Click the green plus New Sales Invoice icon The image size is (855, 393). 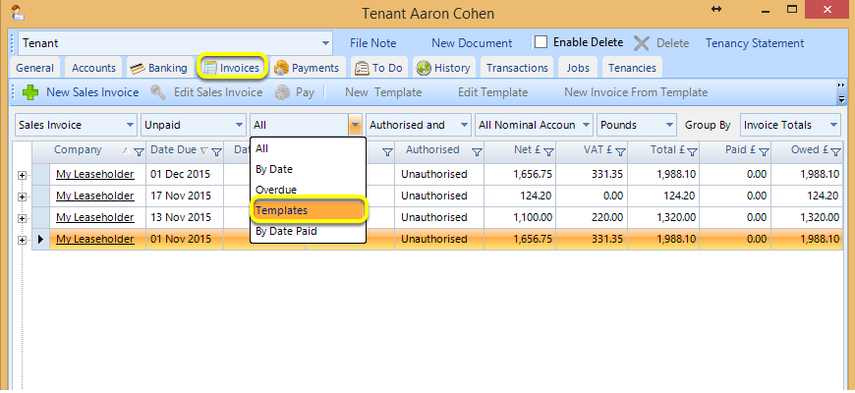(31, 93)
